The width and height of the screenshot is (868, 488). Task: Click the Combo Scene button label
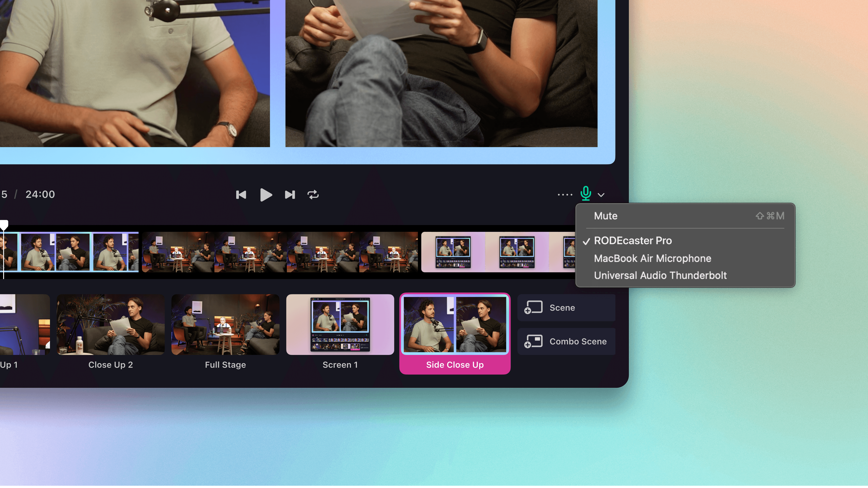[578, 342]
